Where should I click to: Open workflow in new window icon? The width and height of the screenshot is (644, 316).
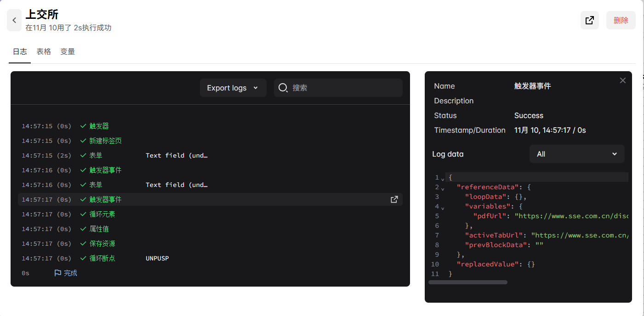pos(589,20)
